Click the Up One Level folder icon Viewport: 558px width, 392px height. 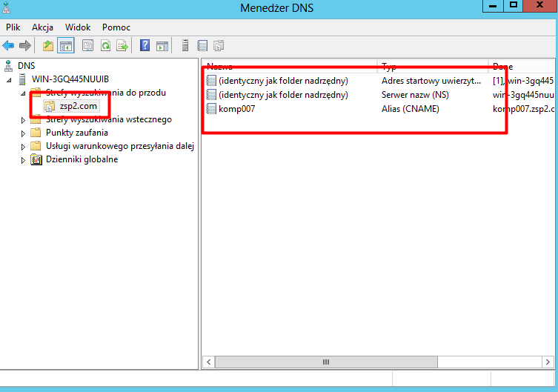coord(48,46)
